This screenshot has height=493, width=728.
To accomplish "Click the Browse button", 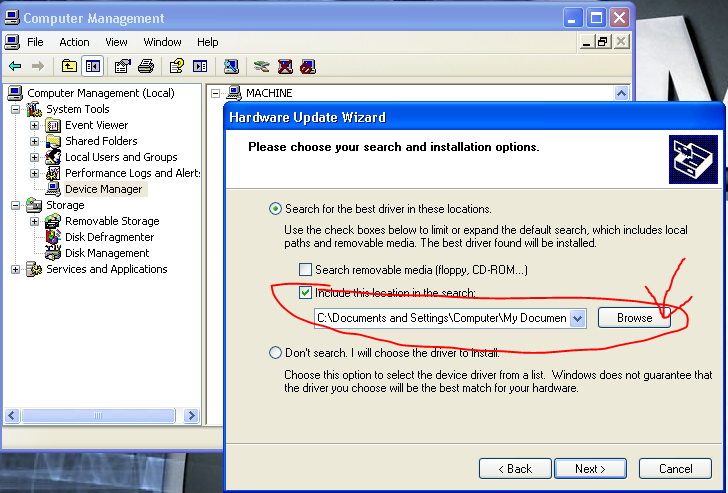I will [x=634, y=318].
